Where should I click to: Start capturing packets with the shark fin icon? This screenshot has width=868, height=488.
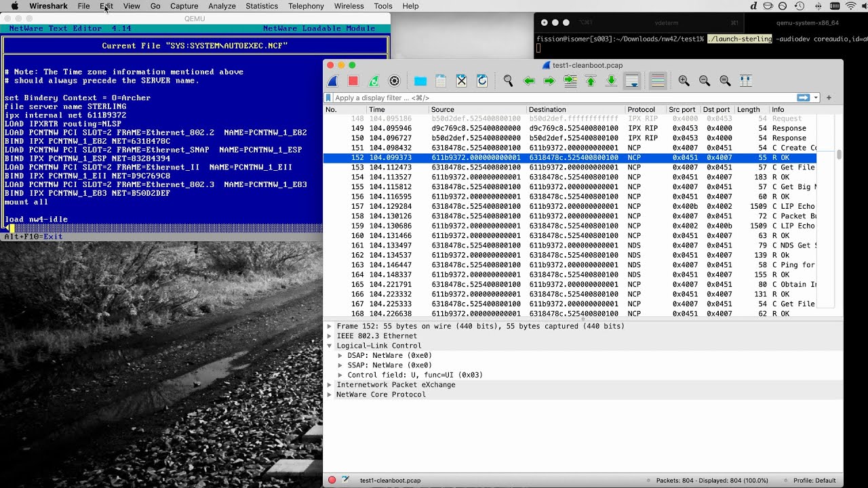pyautogui.click(x=333, y=81)
